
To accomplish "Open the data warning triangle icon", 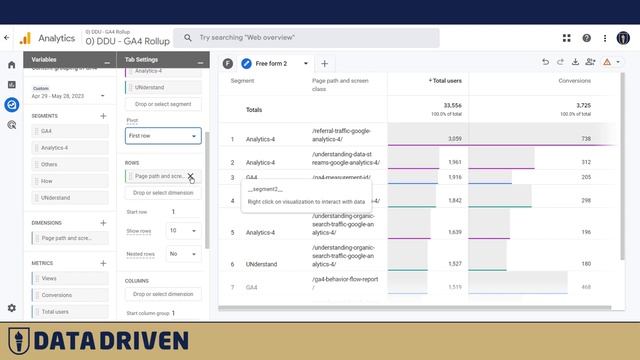I will (607, 62).
